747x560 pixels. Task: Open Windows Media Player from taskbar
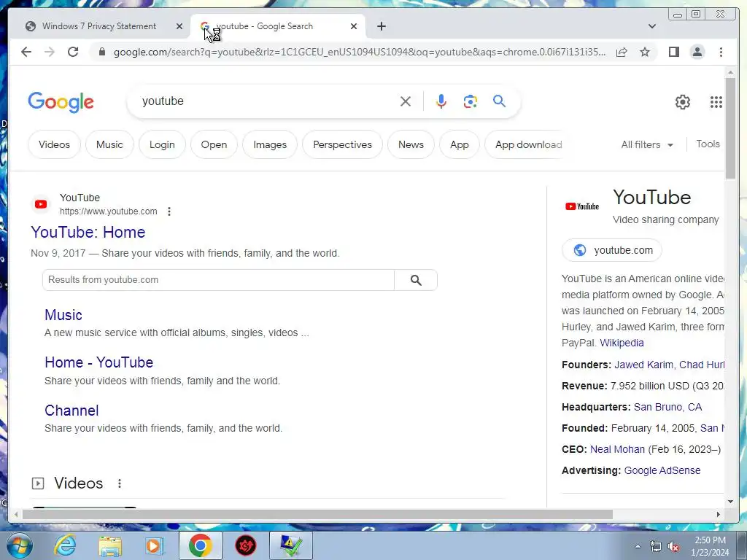(x=154, y=545)
